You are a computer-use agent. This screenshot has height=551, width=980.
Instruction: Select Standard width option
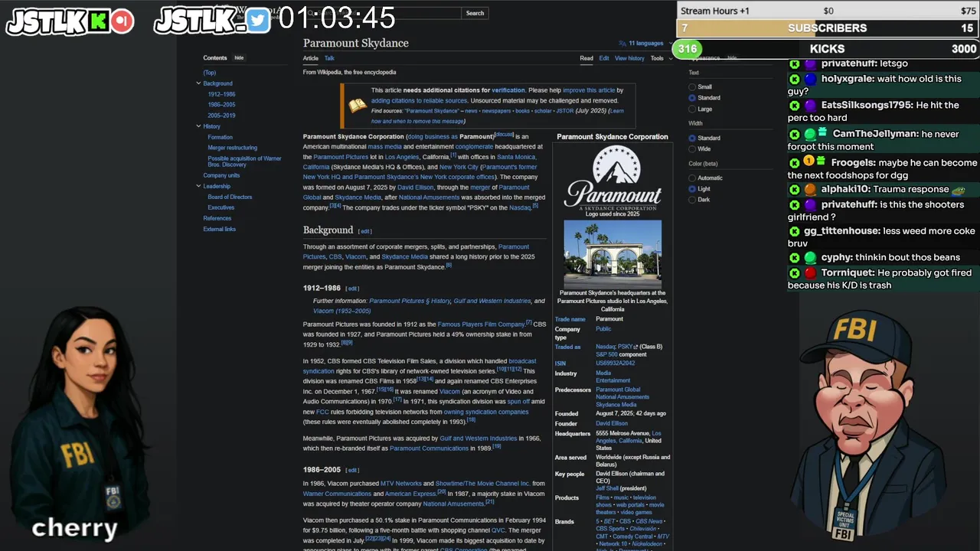[692, 139]
